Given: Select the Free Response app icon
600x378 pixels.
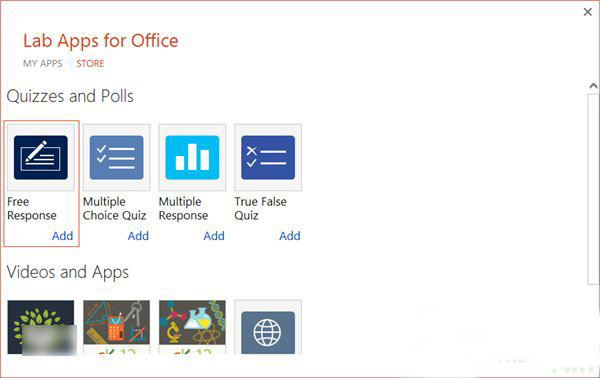Looking at the screenshot, I should point(41,157).
